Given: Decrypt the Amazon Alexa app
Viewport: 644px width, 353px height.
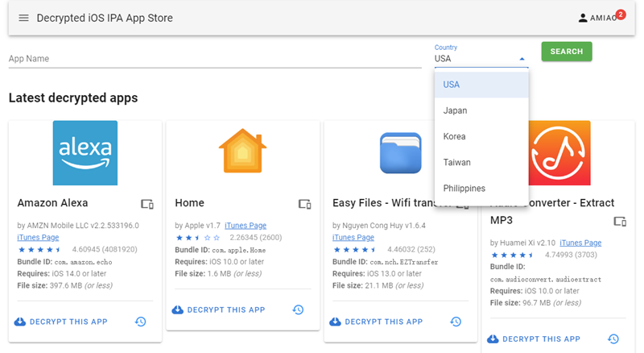Looking at the screenshot, I should point(61,322).
